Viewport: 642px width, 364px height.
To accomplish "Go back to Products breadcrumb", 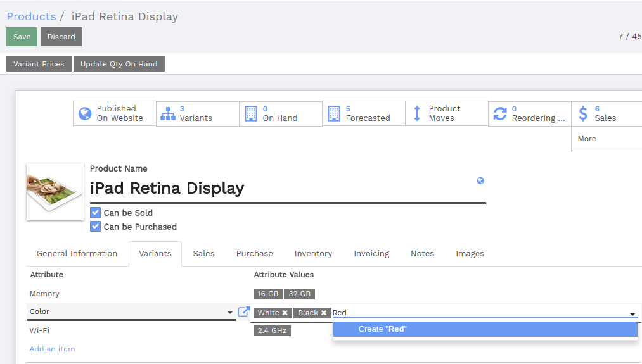I will pyautogui.click(x=31, y=16).
